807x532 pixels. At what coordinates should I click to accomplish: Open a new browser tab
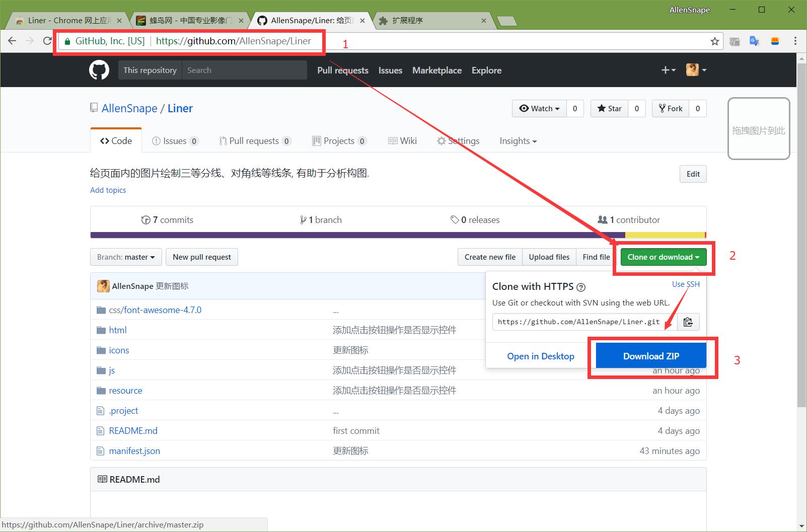click(506, 21)
